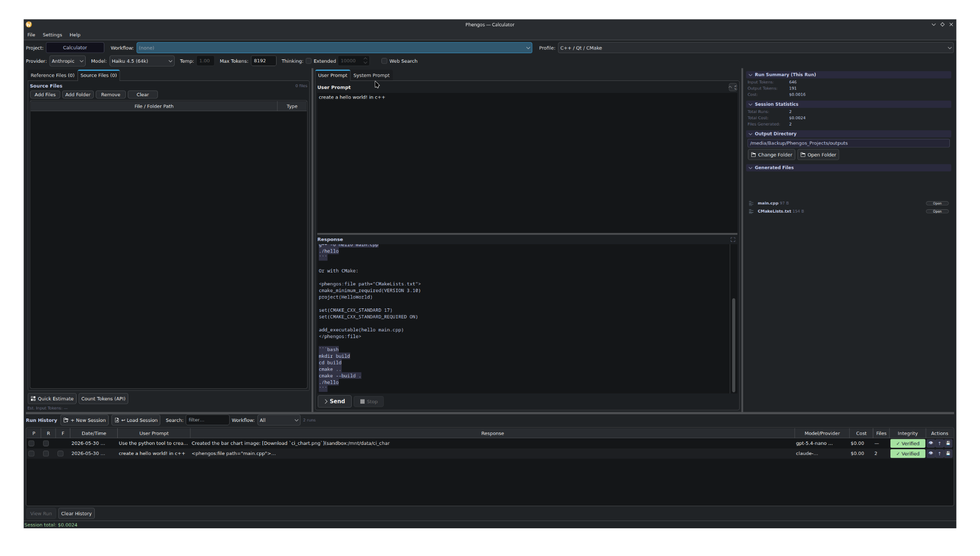This screenshot has height=556, width=980.
Task: Tick the F checkbox for the hello world run
Action: point(60,454)
